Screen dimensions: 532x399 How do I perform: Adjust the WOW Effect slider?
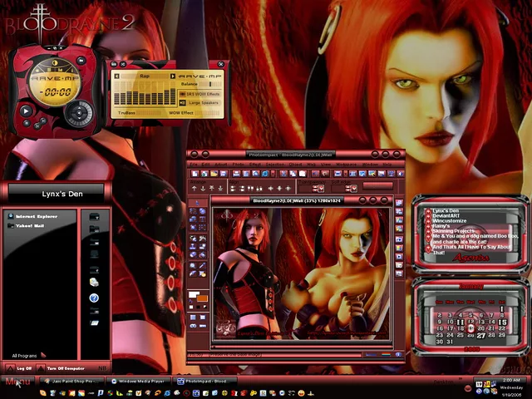[x=208, y=113]
